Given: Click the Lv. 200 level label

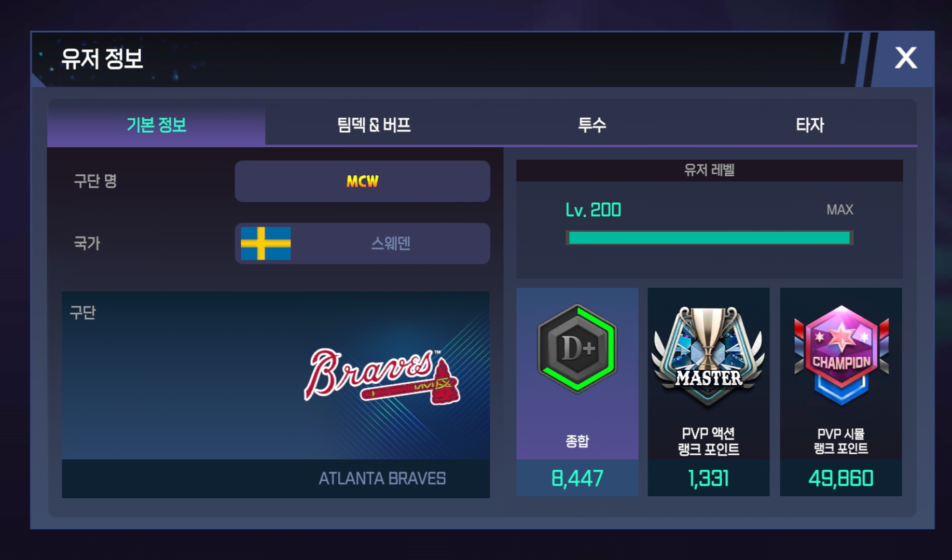Looking at the screenshot, I should (593, 210).
